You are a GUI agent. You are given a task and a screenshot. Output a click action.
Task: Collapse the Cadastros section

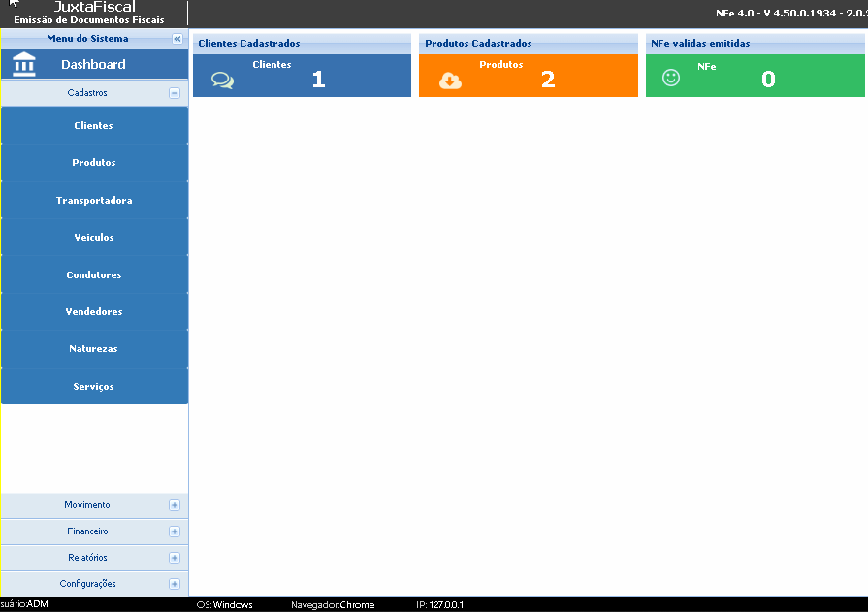pyautogui.click(x=175, y=93)
